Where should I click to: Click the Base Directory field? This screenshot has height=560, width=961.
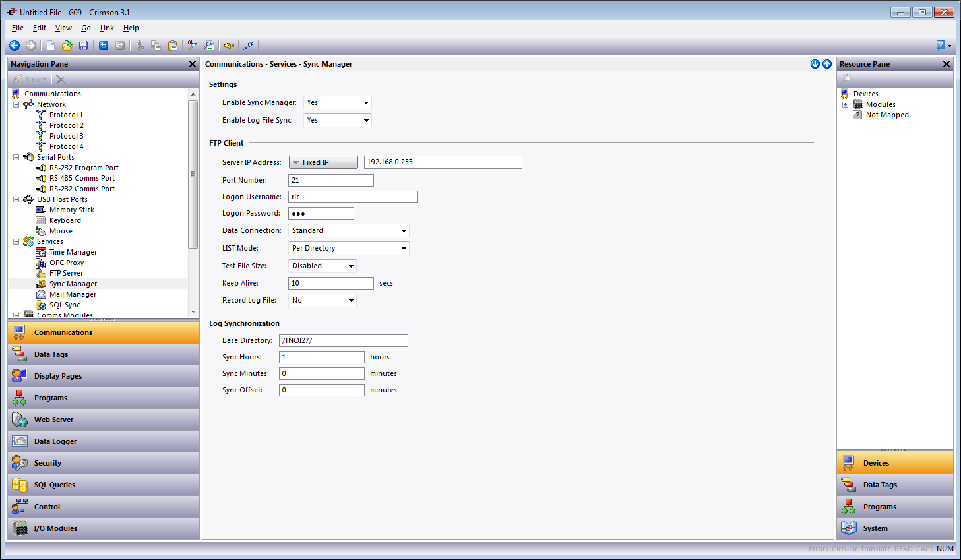click(x=344, y=340)
